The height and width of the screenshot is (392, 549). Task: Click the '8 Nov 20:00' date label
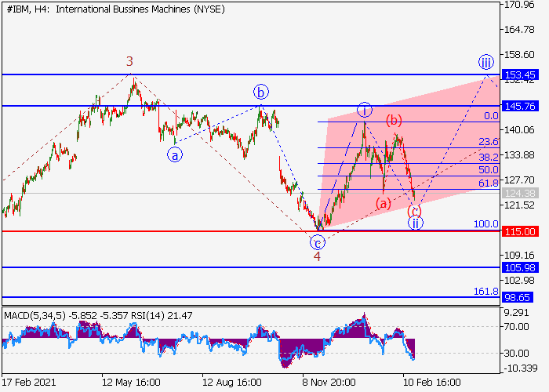[x=329, y=382]
